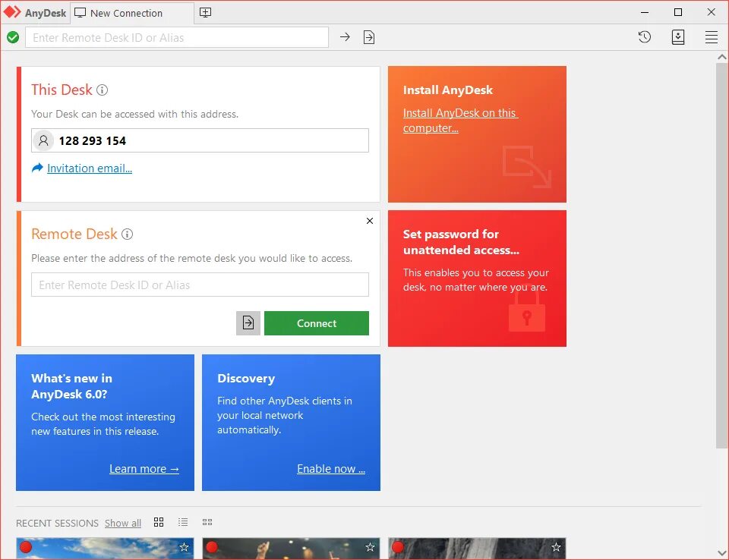Favorite the third recent session with star
Image resolution: width=729 pixels, height=560 pixels.
556,547
